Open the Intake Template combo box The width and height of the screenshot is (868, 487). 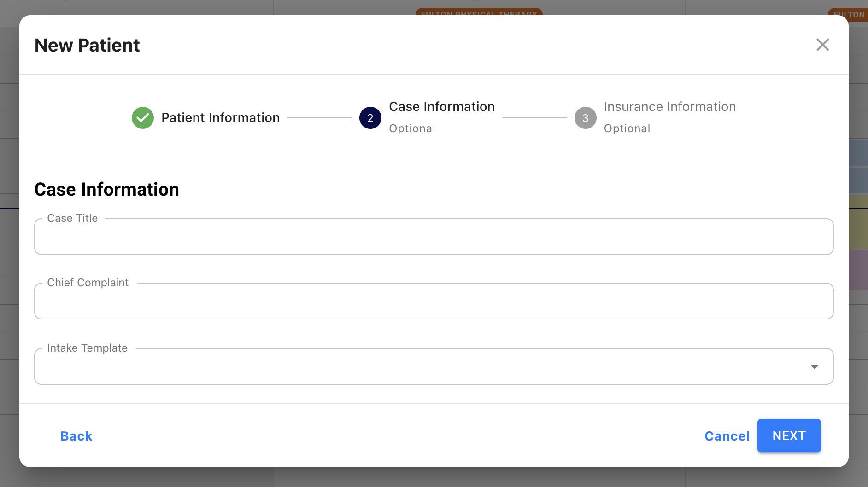click(x=434, y=366)
